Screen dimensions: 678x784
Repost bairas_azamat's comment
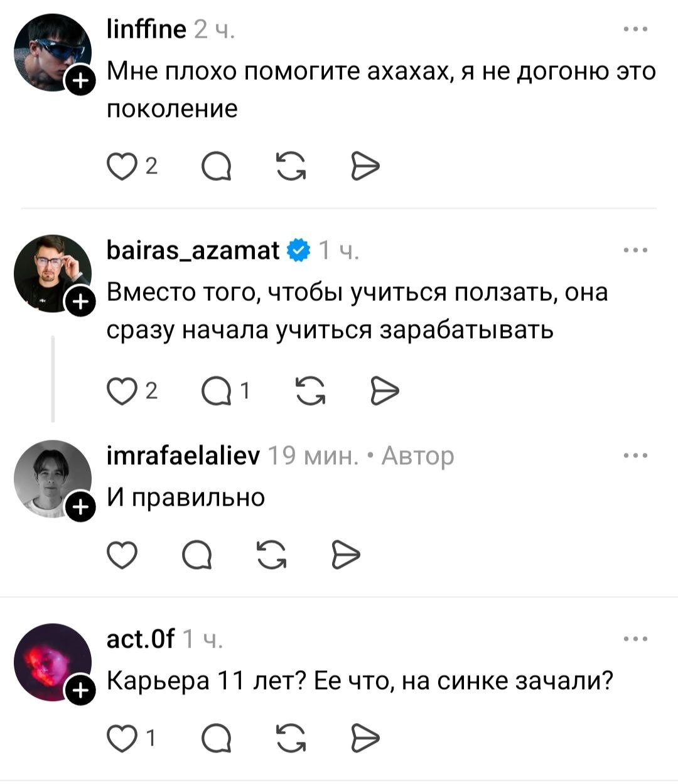point(309,391)
